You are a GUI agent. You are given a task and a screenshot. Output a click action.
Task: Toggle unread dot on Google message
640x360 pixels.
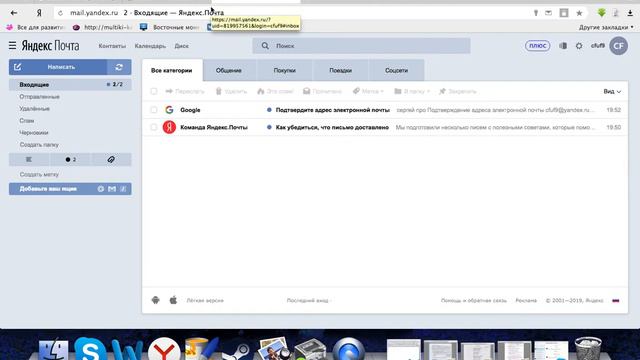pyautogui.click(x=269, y=110)
